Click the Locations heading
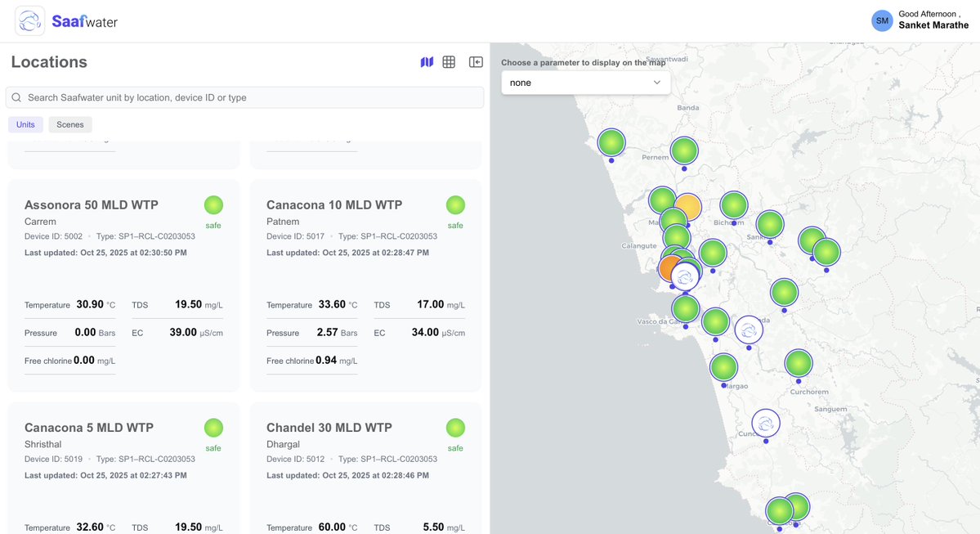 tap(49, 62)
